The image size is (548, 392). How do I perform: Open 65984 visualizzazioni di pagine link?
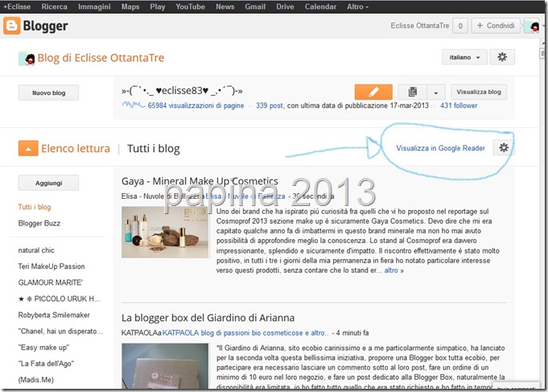point(196,105)
